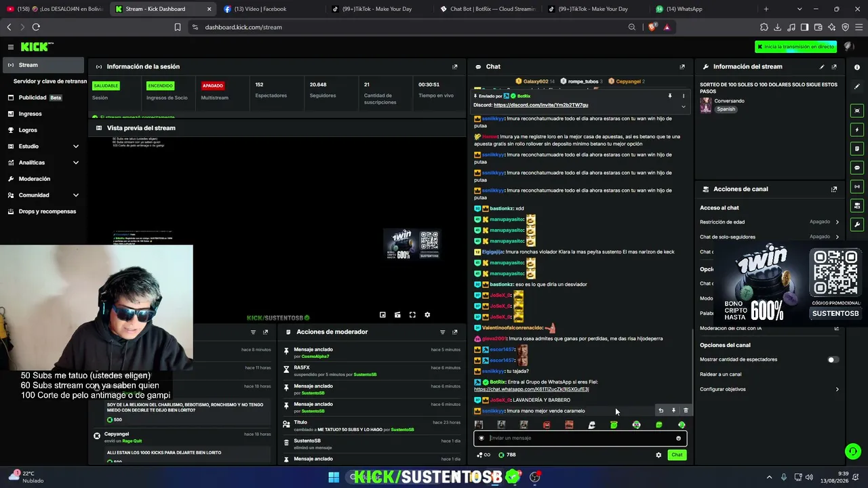Open the Windows Start menu

pos(334,477)
